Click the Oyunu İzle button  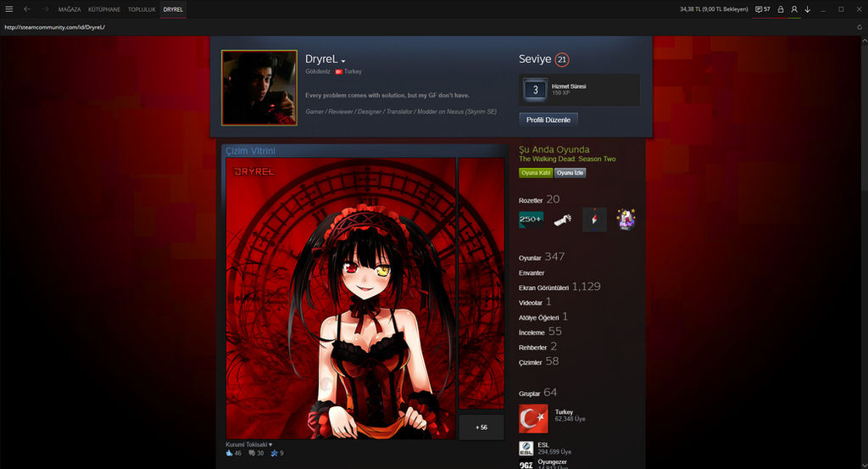(570, 173)
